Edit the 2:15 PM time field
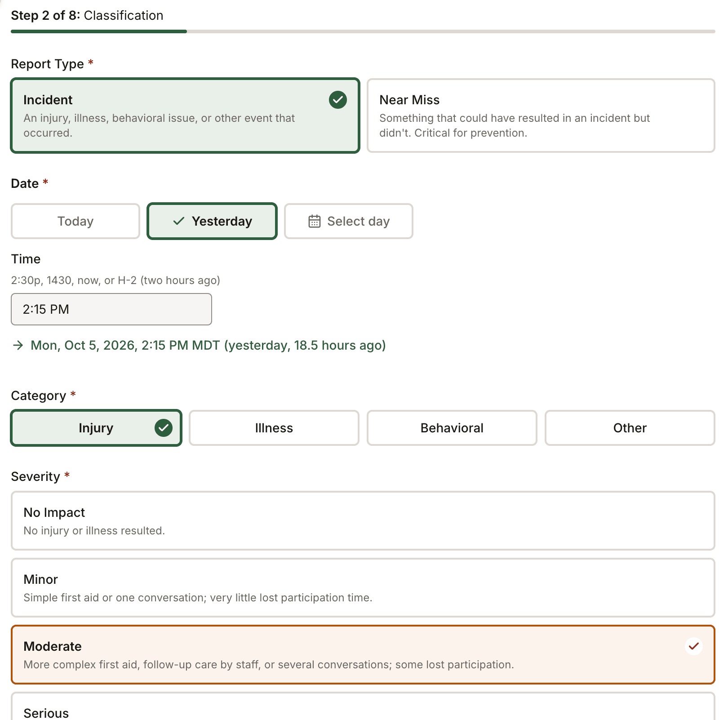Viewport: 728px width, 720px height. 111,309
